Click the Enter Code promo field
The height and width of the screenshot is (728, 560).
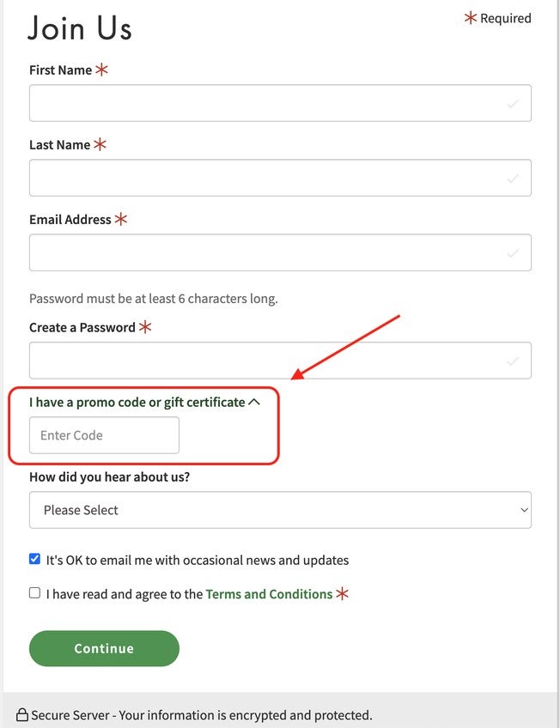[x=104, y=435]
